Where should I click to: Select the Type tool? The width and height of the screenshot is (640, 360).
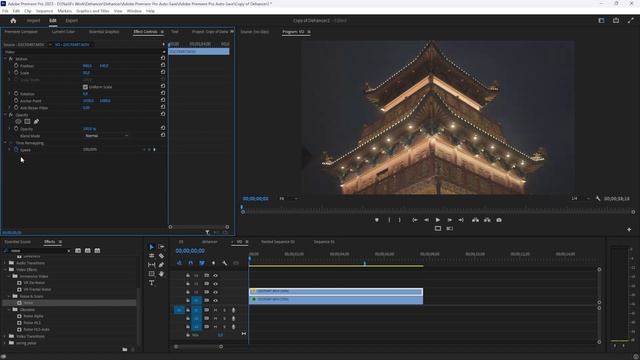tap(151, 283)
